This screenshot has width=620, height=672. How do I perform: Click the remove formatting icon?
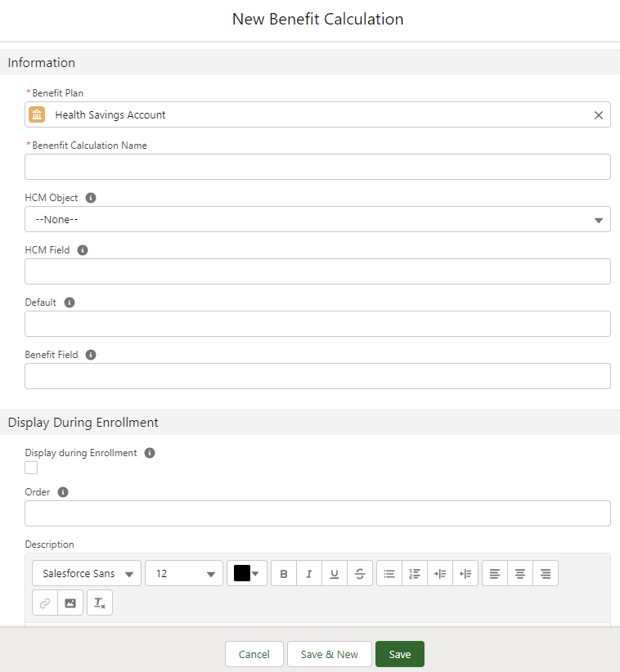tap(100, 603)
